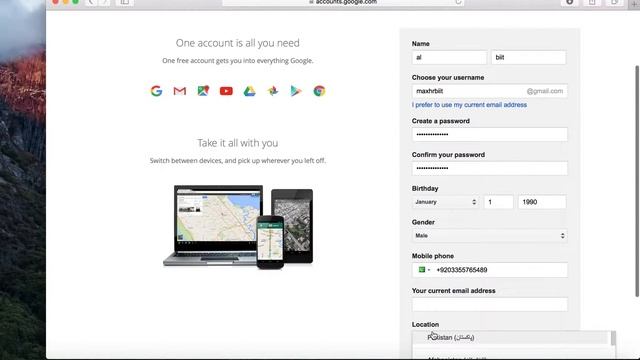Screen dimensions: 640x360
Task: Click the Confirm your password field
Action: [489, 169]
